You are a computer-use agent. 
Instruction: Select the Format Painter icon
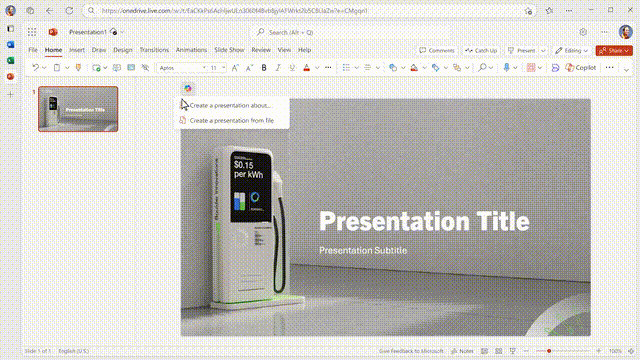(x=78, y=68)
